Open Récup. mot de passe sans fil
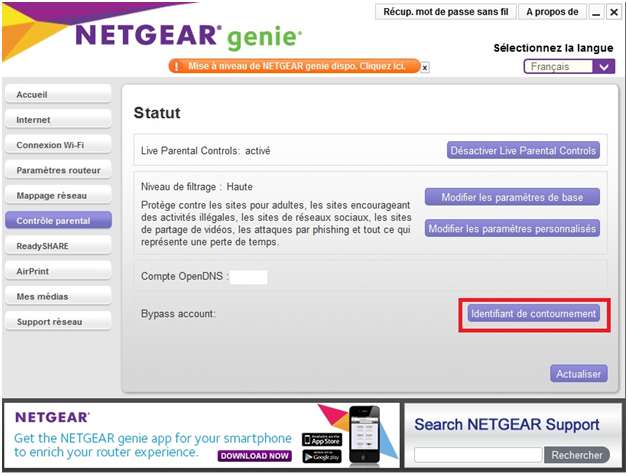 446,12
